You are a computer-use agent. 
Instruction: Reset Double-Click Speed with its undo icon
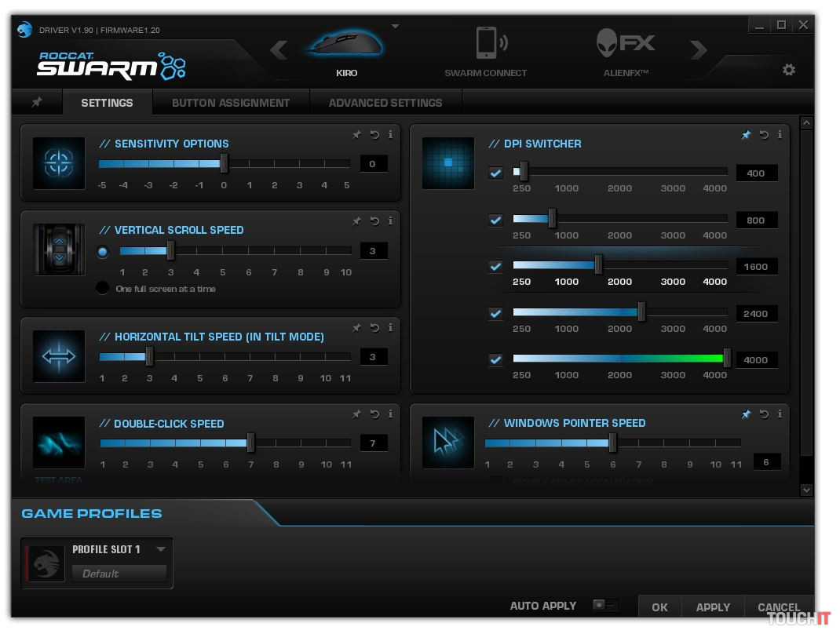374,414
